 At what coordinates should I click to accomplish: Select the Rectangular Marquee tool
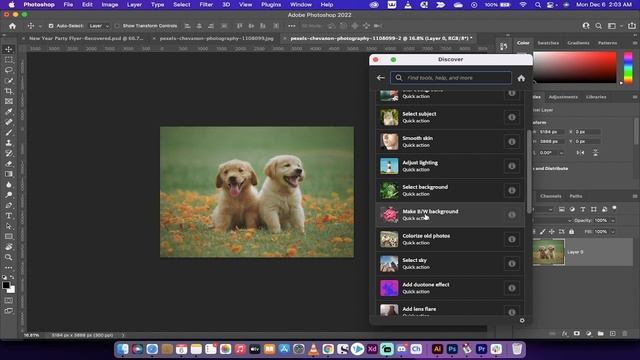[9, 60]
